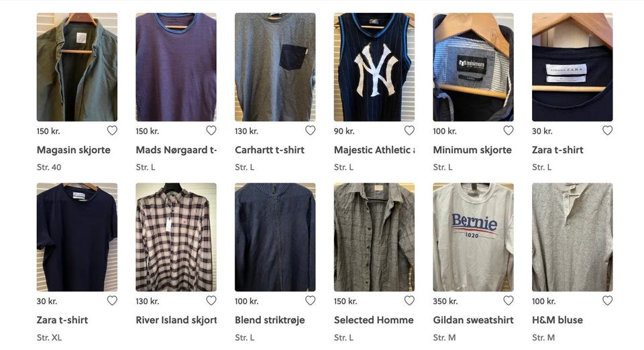Favorite the Magasin skjorte with its heart
644x350 pixels.
tap(112, 130)
